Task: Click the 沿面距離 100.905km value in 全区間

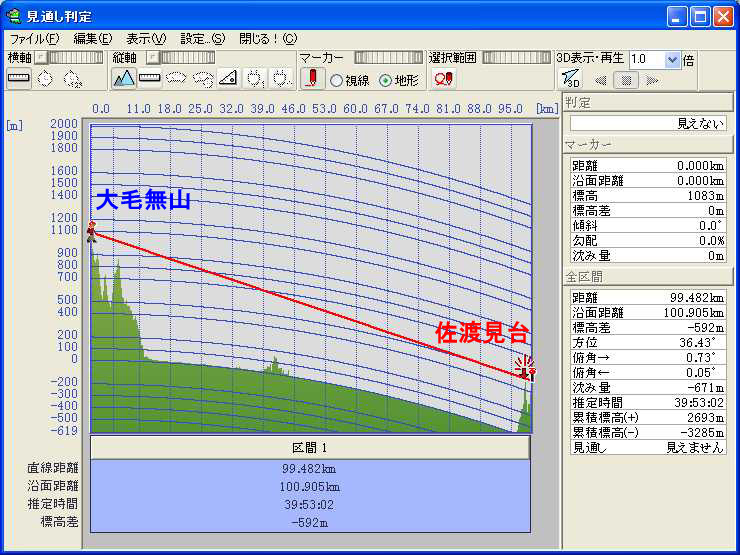Action: 694,312
